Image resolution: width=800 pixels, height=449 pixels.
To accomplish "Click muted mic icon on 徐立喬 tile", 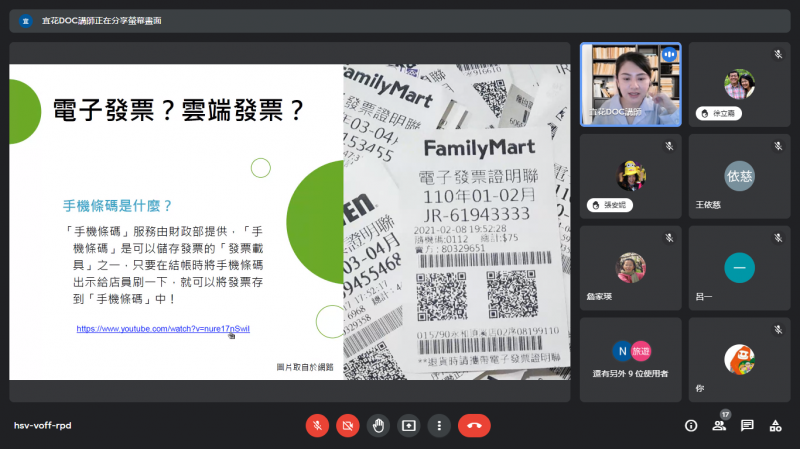I will click(778, 54).
